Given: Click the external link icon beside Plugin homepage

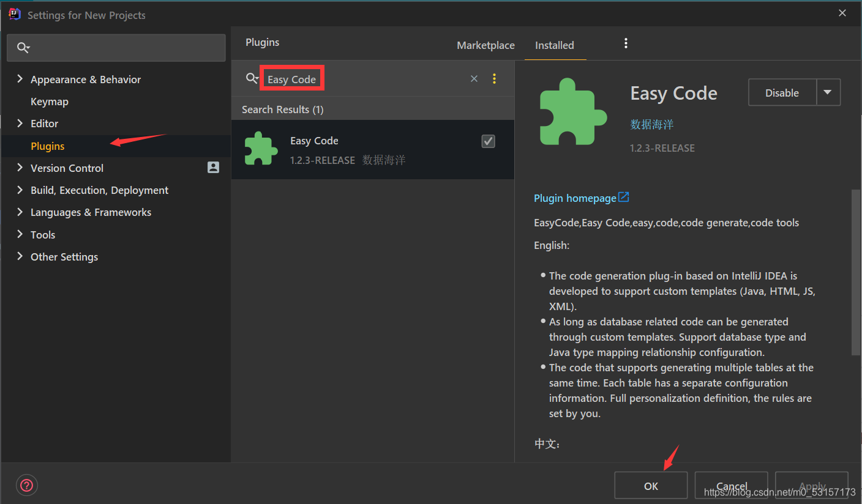Looking at the screenshot, I should pos(623,197).
